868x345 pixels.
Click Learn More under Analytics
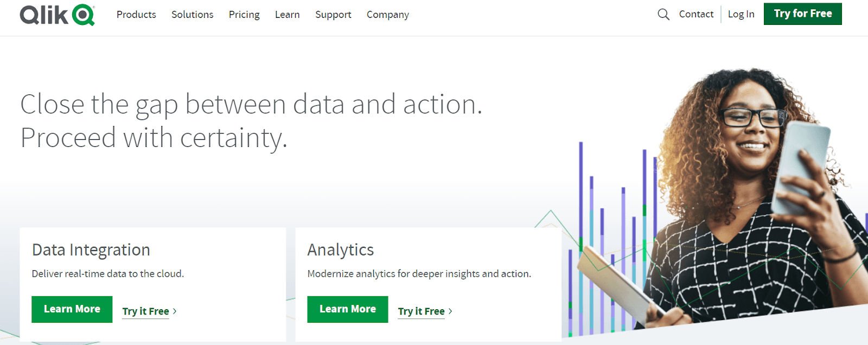pos(347,309)
